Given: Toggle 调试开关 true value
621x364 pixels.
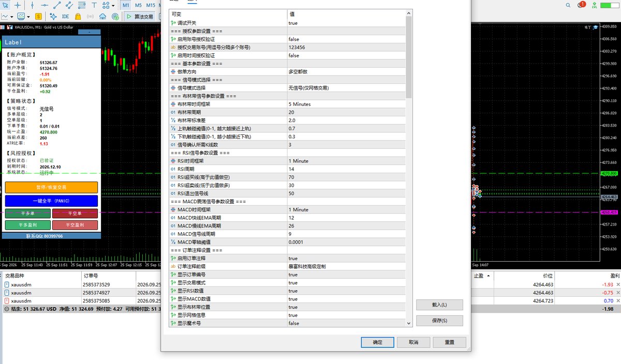Looking at the screenshot, I should (346, 23).
